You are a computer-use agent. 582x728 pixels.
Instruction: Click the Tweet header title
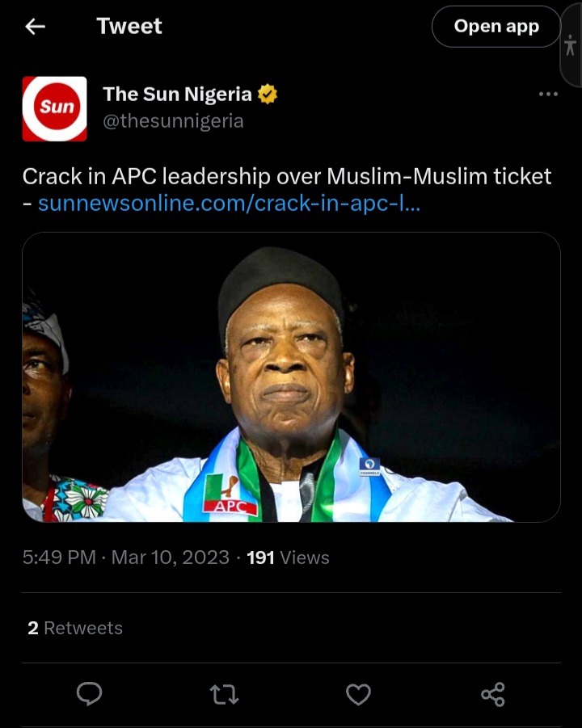click(129, 27)
